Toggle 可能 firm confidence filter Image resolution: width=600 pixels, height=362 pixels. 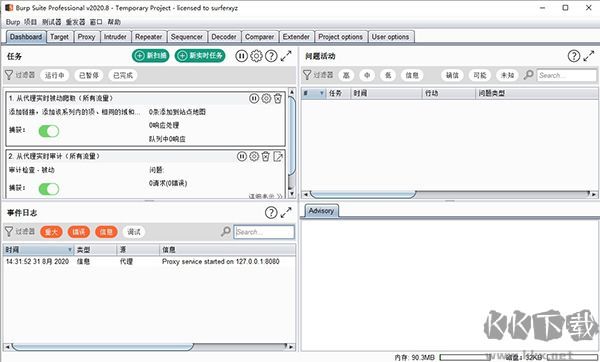480,75
